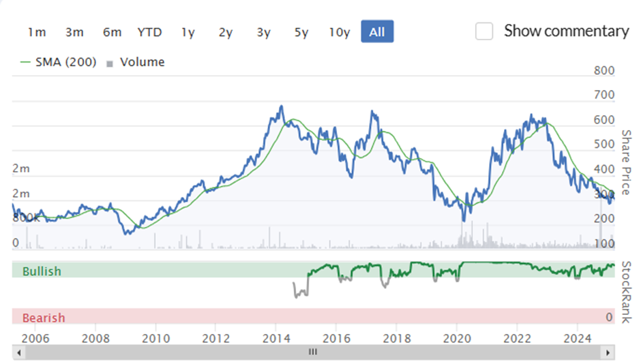
Task: Click the Show commentary label
Action: coord(566,31)
